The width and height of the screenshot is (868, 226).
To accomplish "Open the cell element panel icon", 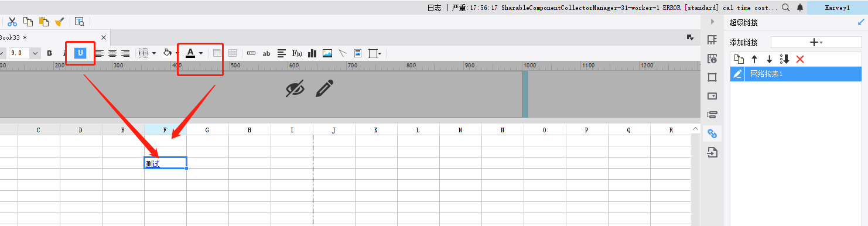I will (x=712, y=40).
